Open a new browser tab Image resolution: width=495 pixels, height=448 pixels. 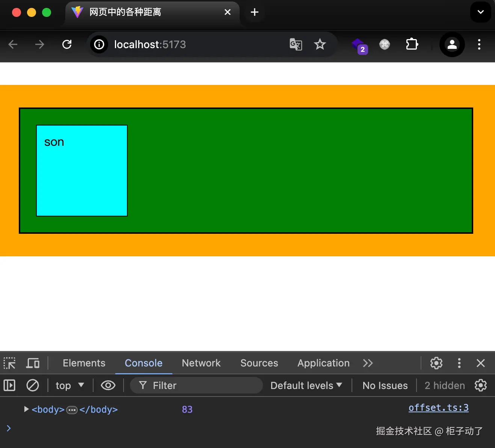click(255, 12)
